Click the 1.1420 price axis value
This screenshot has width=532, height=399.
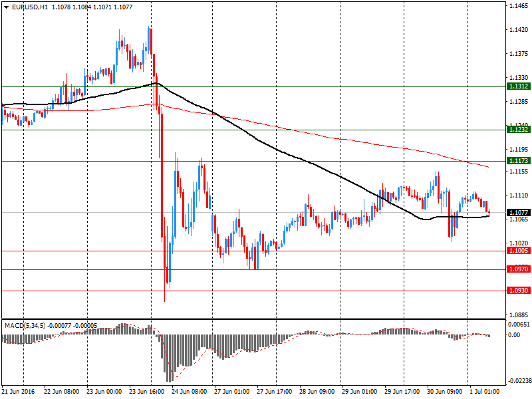[x=519, y=30]
